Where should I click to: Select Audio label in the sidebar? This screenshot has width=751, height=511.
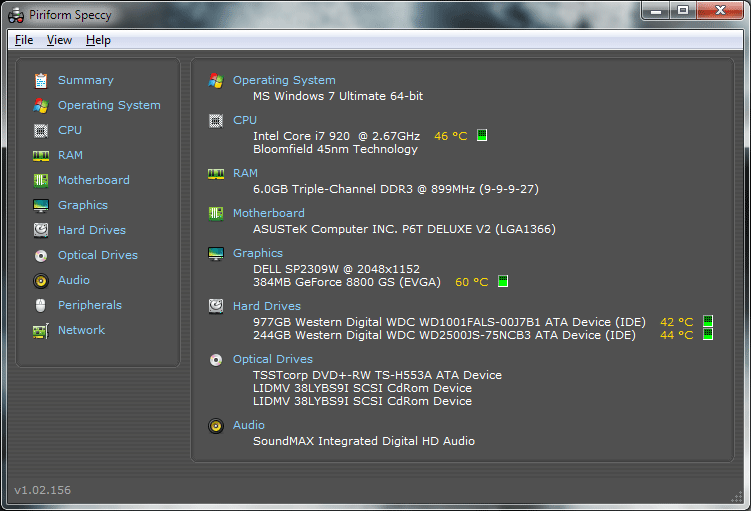(74, 280)
